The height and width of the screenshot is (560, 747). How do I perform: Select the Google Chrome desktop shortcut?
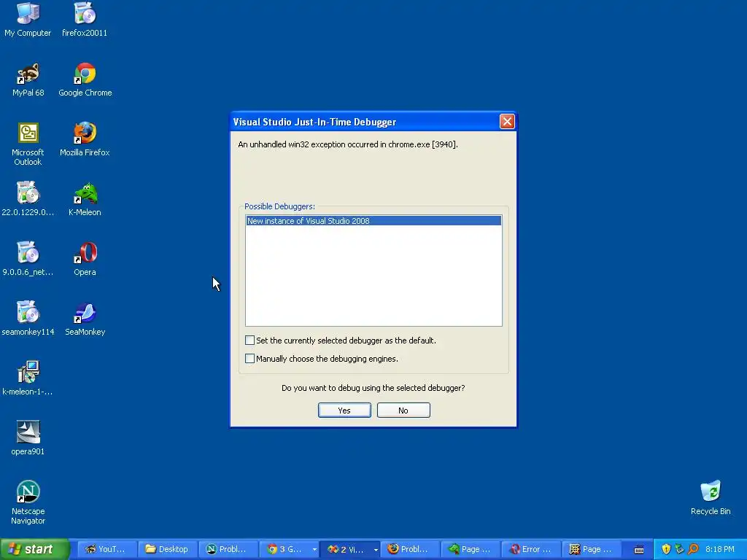85,79
